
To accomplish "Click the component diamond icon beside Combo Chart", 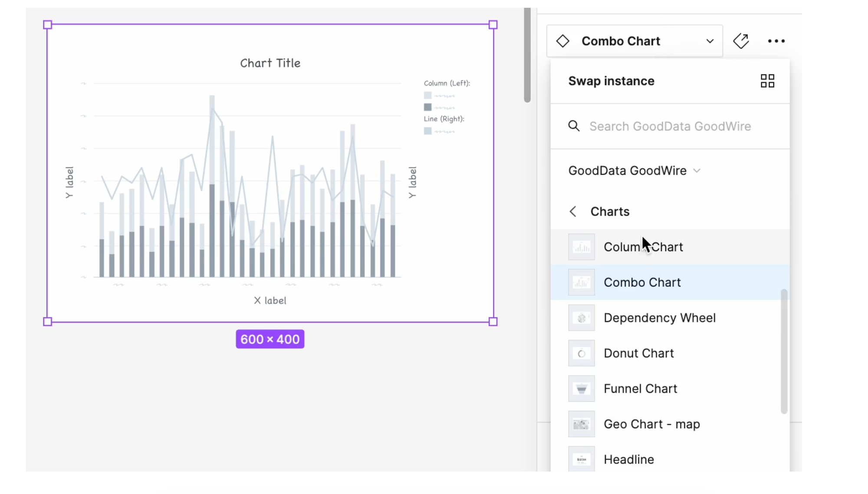I will 563,41.
